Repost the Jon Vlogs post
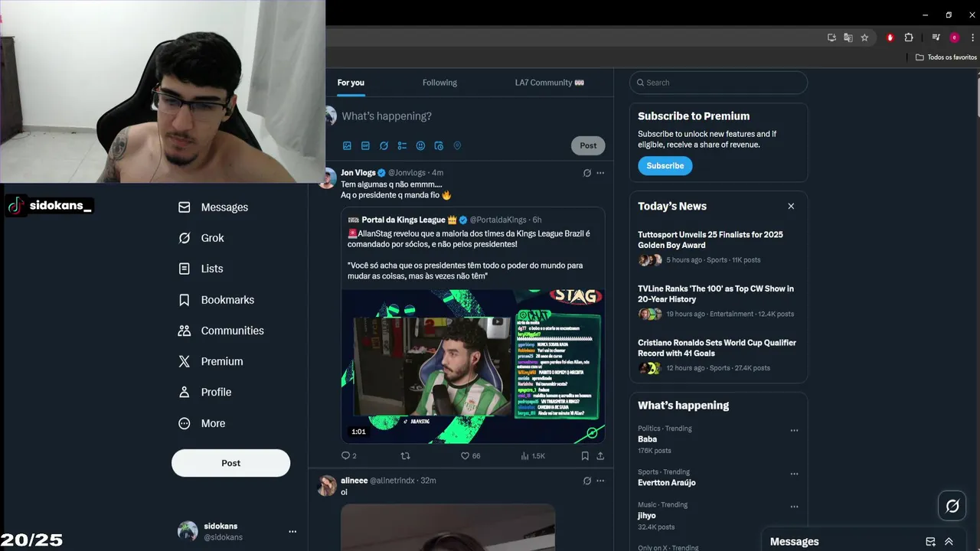 pos(406,456)
